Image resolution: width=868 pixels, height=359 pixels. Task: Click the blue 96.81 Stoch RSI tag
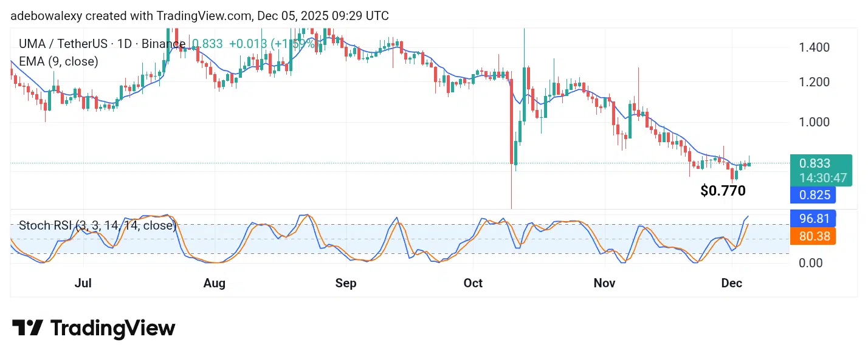click(813, 217)
